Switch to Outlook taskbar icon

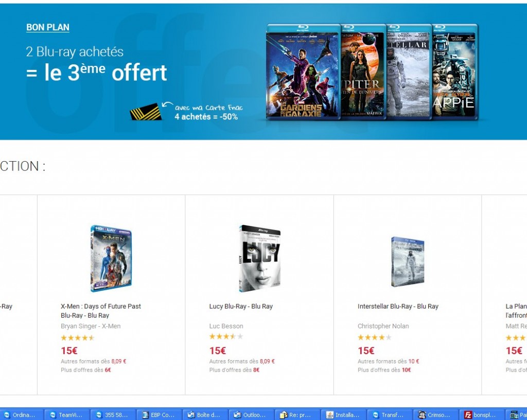pyautogui.click(x=251, y=415)
